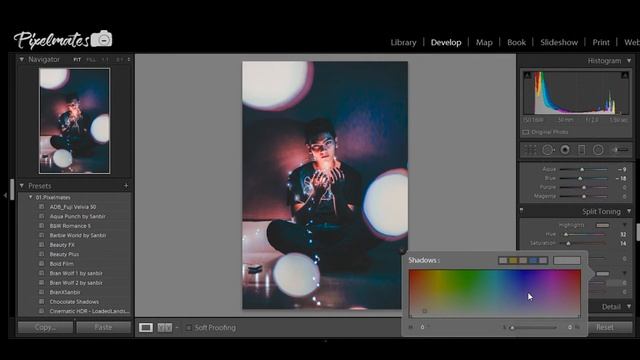The image size is (640, 360).
Task: Click the Before/After Y|Y view icon
Action: 164,327
